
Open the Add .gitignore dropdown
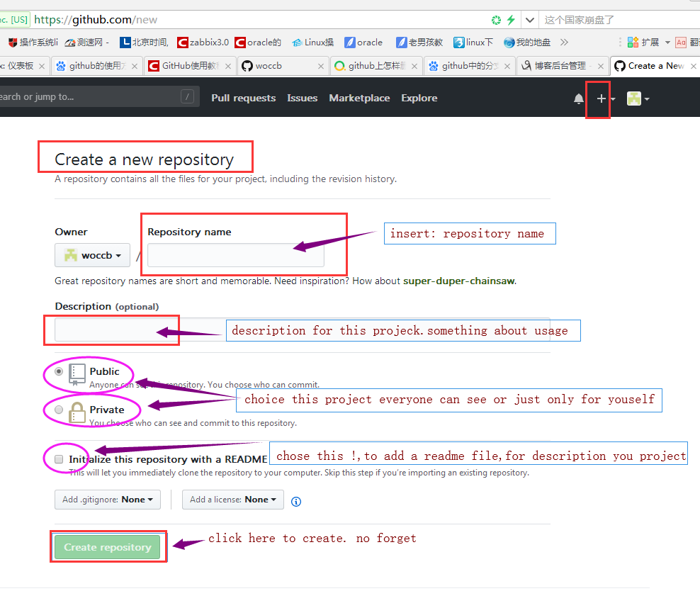point(108,500)
